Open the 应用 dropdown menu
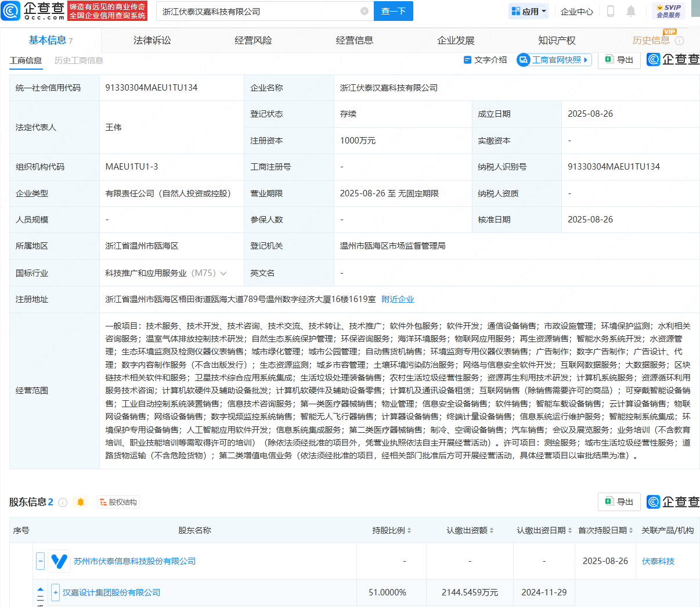700x607 pixels. pos(529,11)
